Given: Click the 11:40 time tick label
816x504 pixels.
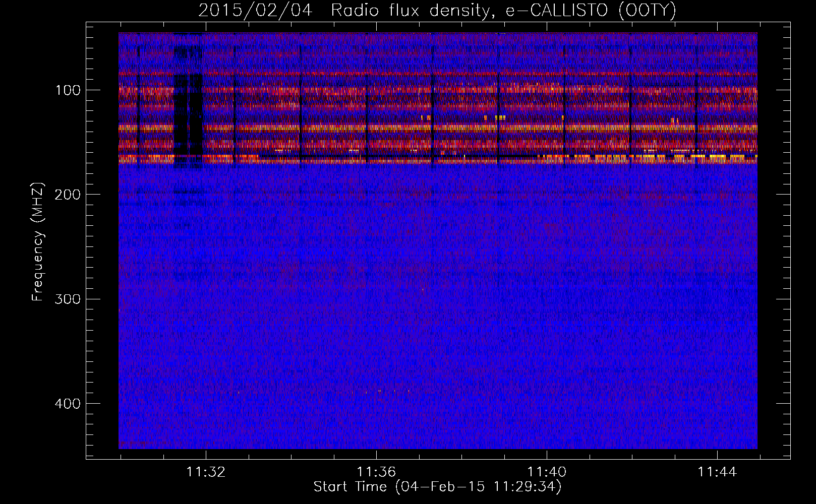Looking at the screenshot, I should (547, 472).
